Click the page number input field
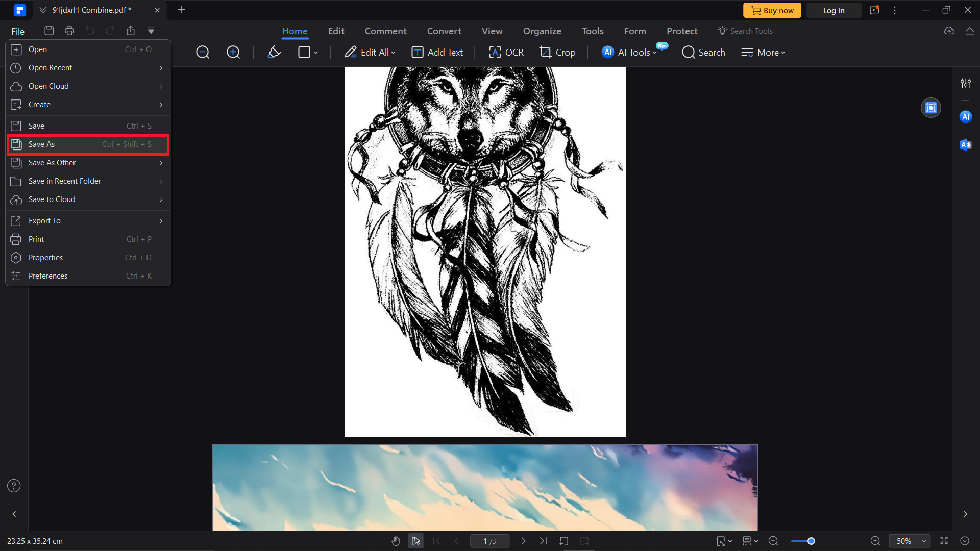The image size is (980, 551). 489,541
